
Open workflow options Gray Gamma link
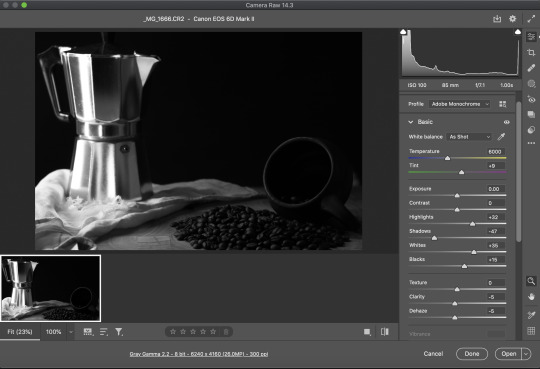point(199,354)
